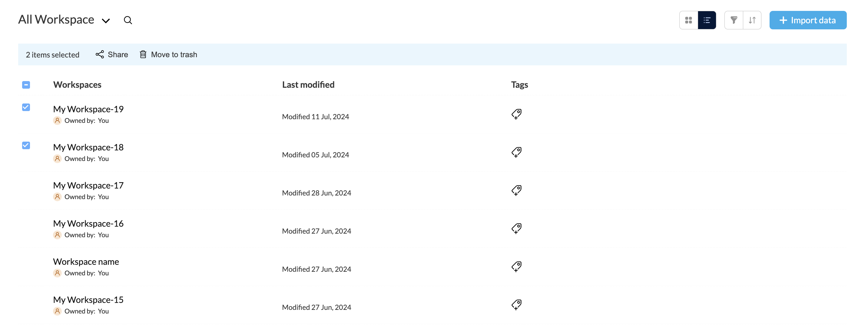
Task: Move selected workspaces to trash
Action: coord(168,54)
